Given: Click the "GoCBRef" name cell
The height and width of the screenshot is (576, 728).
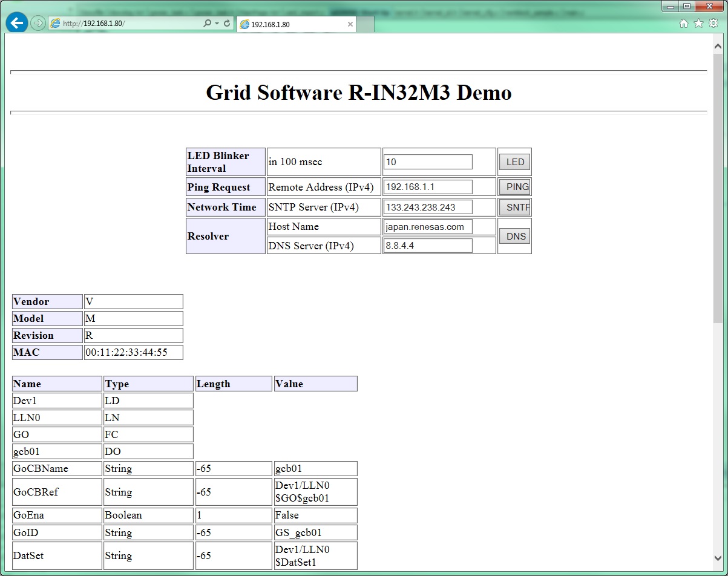Looking at the screenshot, I should pos(57,492).
